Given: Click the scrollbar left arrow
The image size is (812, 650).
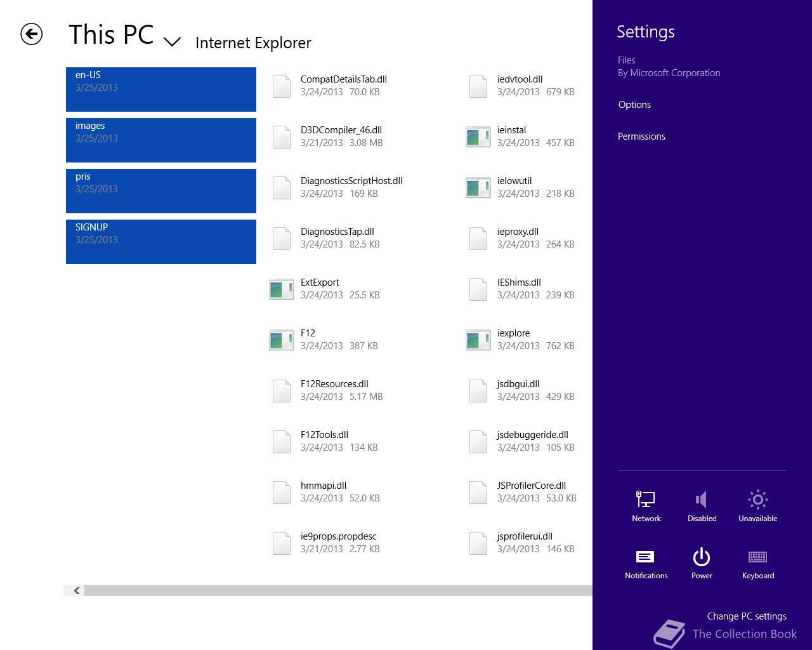Looking at the screenshot, I should click(76, 591).
